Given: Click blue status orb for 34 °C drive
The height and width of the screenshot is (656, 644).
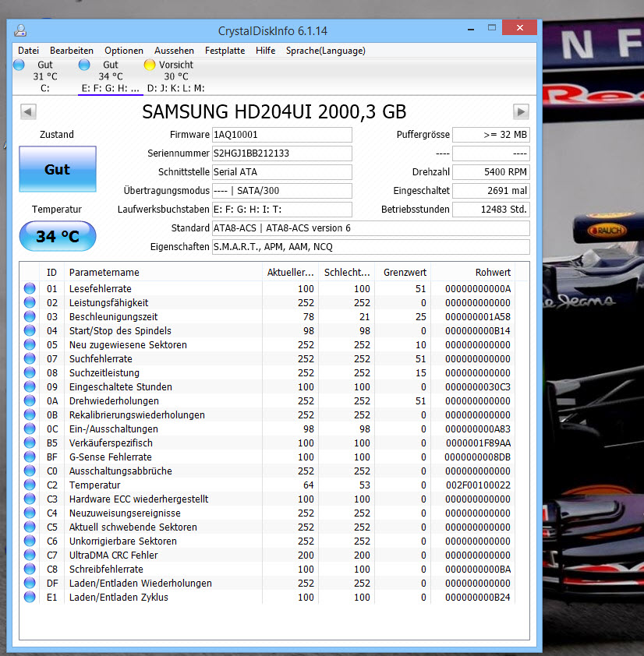Looking at the screenshot, I should pyautogui.click(x=84, y=65).
